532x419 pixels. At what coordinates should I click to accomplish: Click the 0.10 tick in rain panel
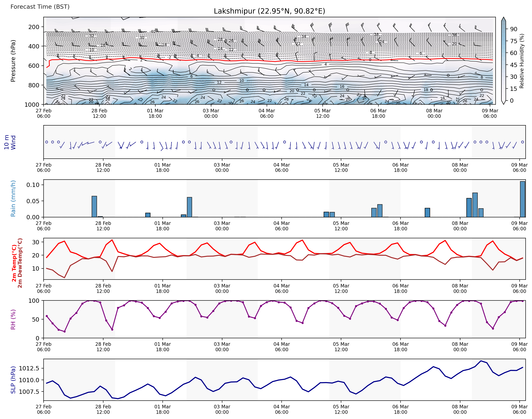tap(33, 185)
